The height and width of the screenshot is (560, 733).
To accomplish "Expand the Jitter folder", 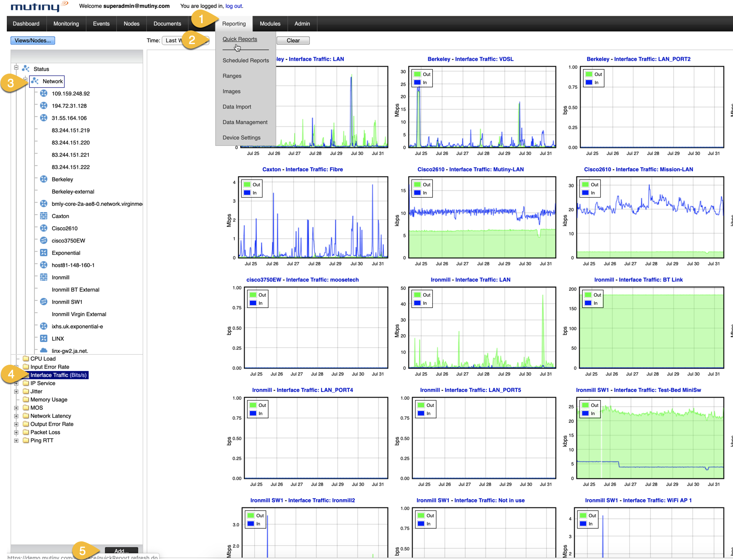I will 16,392.
